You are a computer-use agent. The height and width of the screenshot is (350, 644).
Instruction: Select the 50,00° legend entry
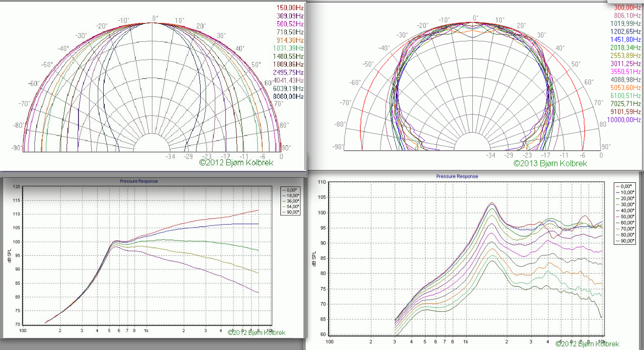tap(625, 216)
